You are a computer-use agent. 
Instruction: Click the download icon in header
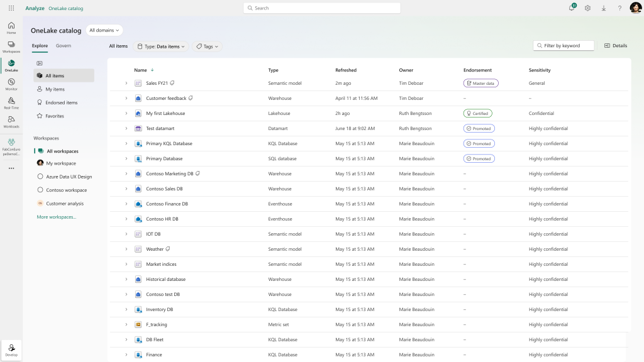(x=604, y=8)
